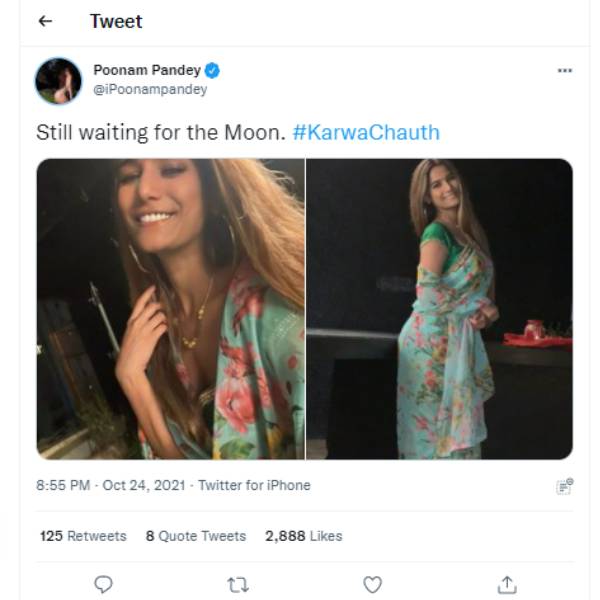Retweet using the retweet arrows icon

click(x=238, y=584)
